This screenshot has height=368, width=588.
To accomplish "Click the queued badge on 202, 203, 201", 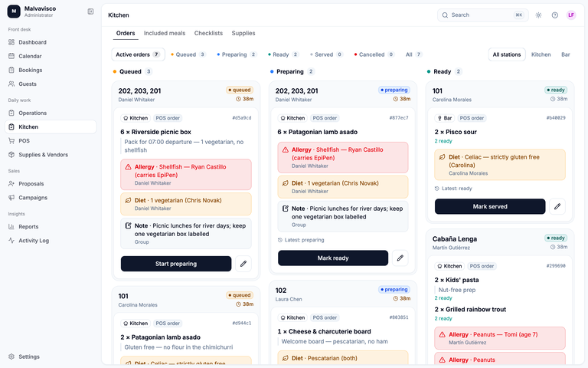I will pos(240,90).
